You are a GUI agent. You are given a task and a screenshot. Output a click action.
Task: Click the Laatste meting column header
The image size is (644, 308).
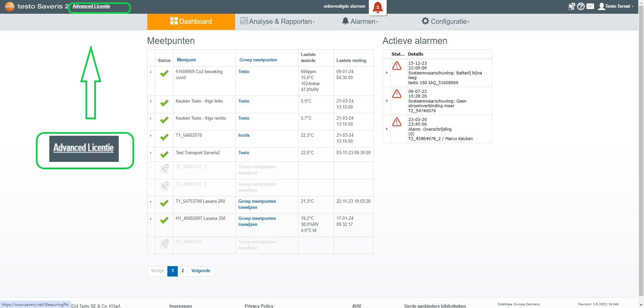pyautogui.click(x=351, y=61)
